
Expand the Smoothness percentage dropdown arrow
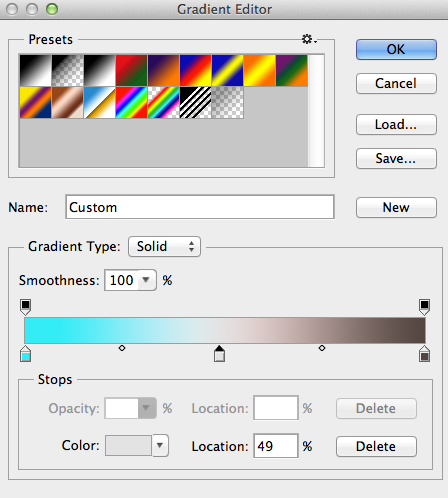click(146, 280)
